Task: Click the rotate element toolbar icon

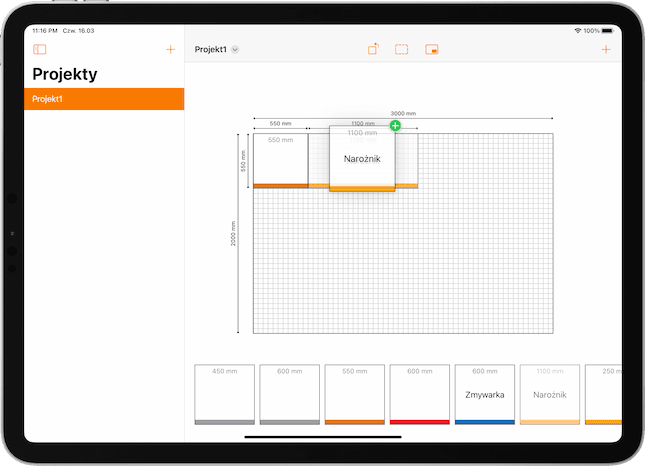Action: pos(374,49)
